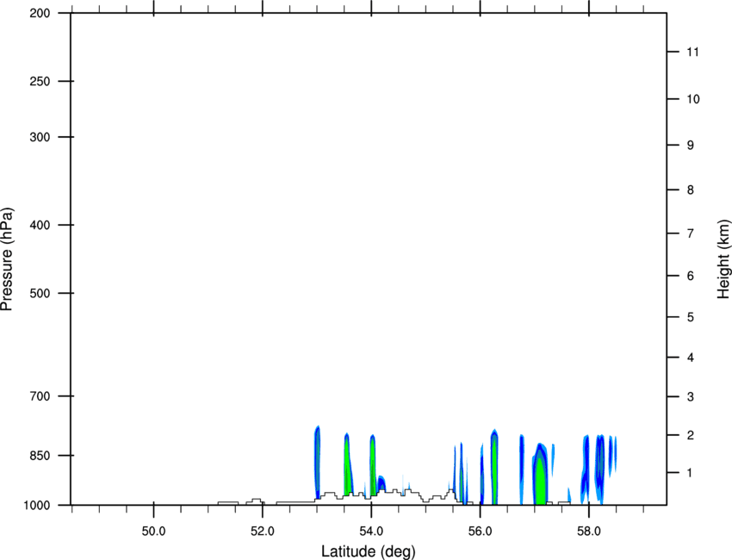The image size is (732, 560).
Task: Click the green plume near latitude 53.5
Action: click(x=348, y=464)
